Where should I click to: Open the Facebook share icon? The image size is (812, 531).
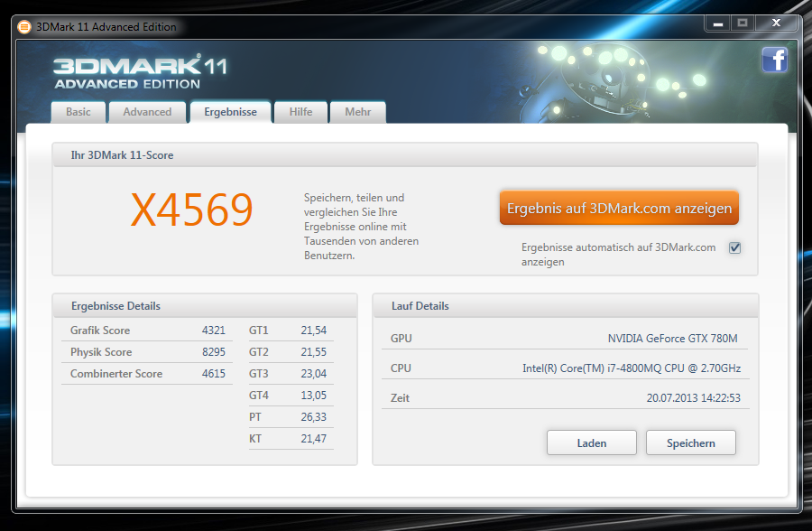pyautogui.click(x=774, y=60)
